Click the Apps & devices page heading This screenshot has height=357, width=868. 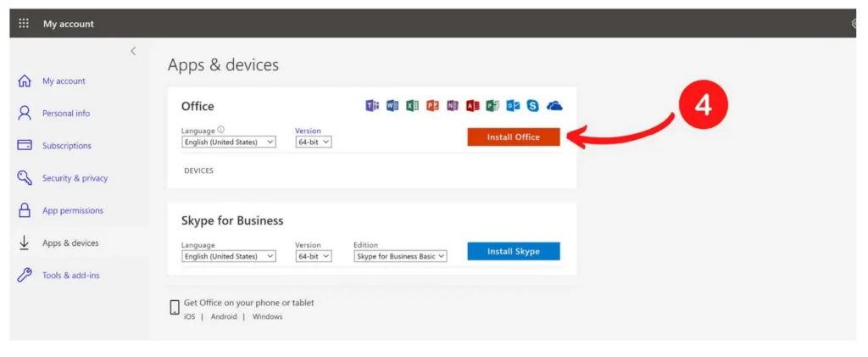pyautogui.click(x=223, y=65)
